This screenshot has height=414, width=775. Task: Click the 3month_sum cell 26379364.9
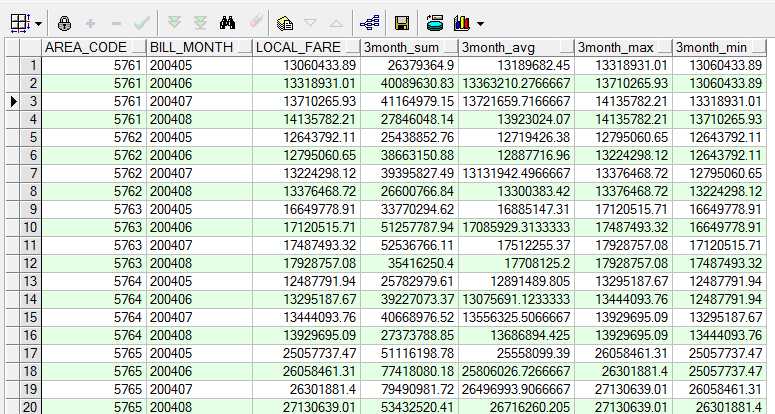pos(409,65)
